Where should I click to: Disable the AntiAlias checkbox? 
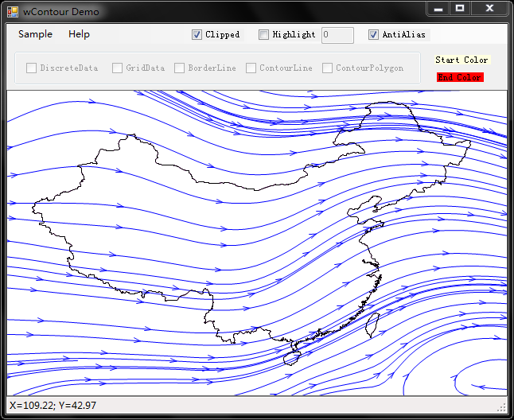[x=373, y=35]
